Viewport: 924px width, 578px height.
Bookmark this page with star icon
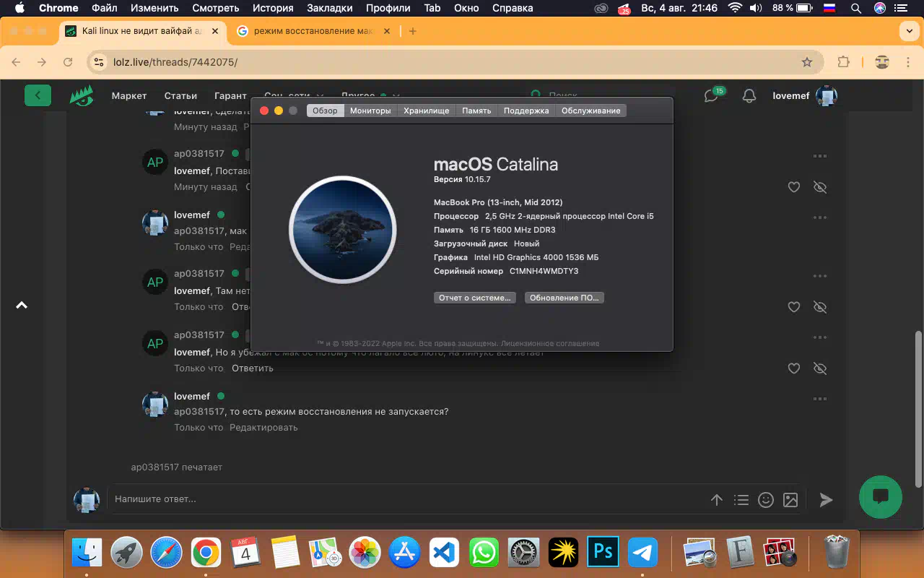(807, 62)
